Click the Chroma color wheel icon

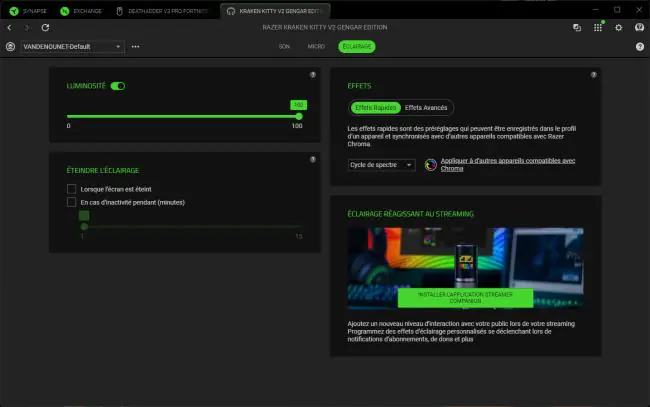tap(430, 165)
